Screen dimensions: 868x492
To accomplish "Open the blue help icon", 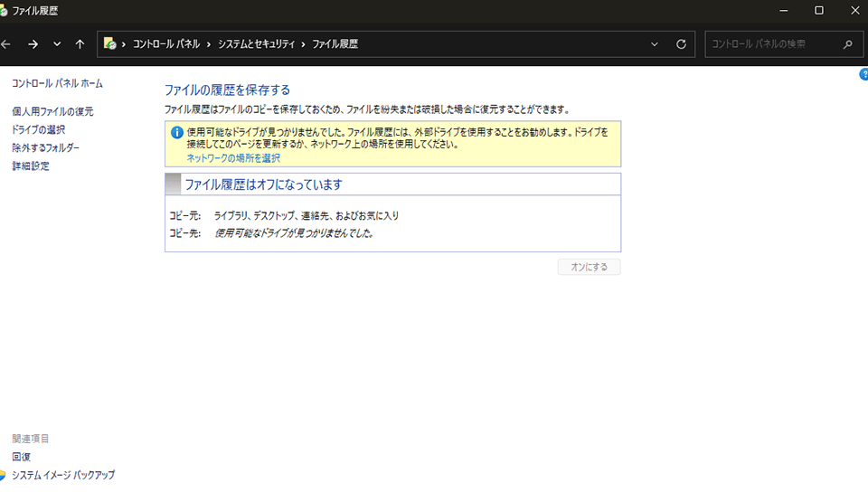I will (x=863, y=74).
